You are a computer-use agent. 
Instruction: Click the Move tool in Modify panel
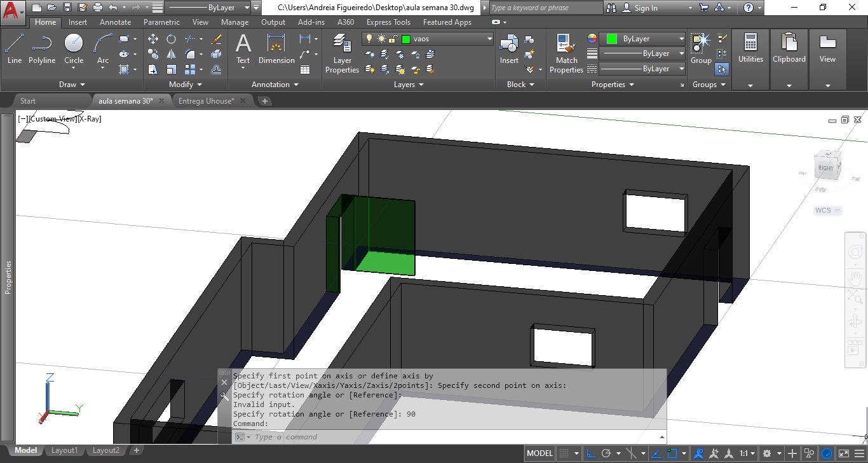pos(153,39)
